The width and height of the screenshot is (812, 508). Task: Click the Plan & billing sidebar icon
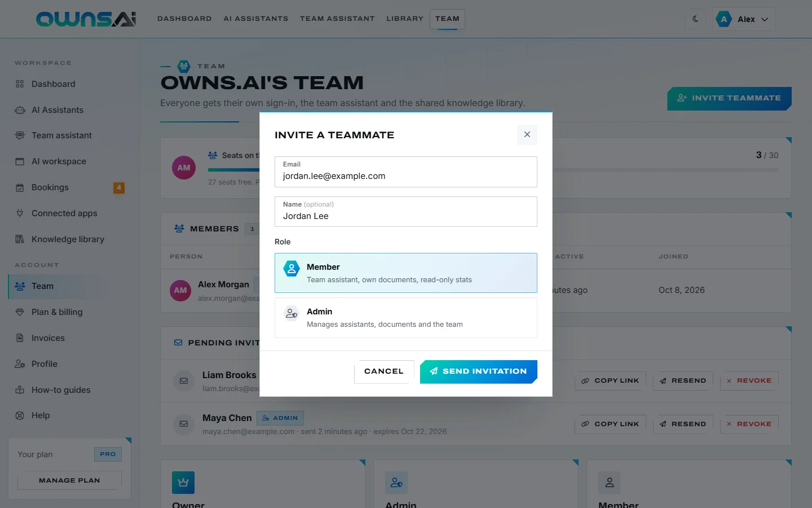(20, 312)
